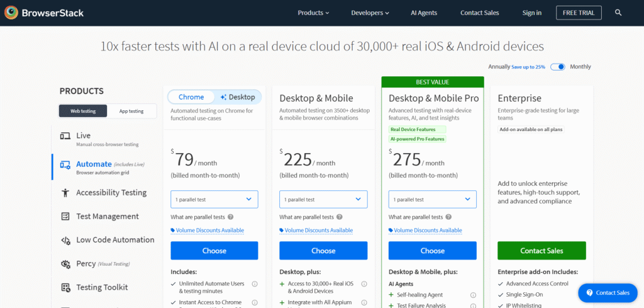Screen dimensions: 644x308
Task: Open Volume Discounts Available under $79 plan
Action: tap(208, 231)
